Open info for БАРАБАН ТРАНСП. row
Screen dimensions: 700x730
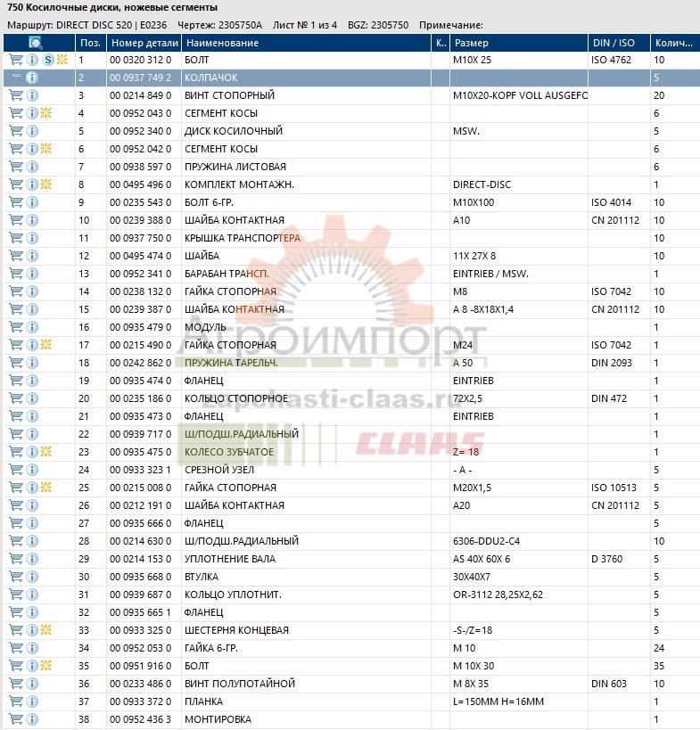(x=32, y=274)
